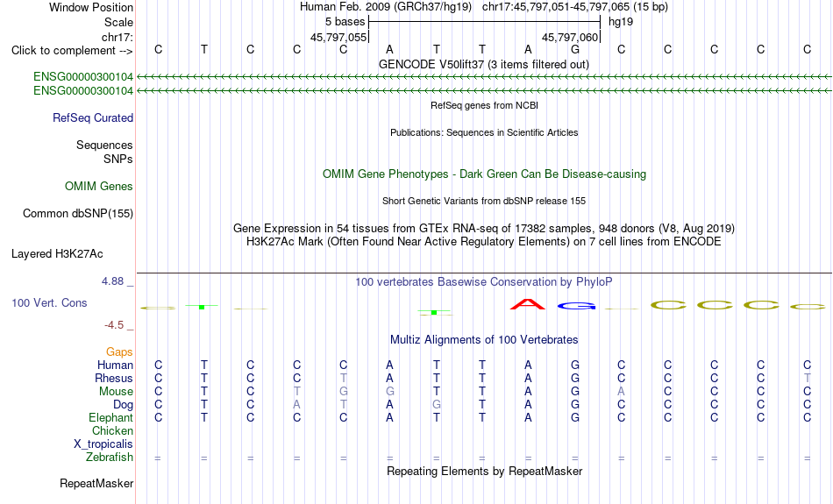Open the RefSeq Curated track label

pyautogui.click(x=92, y=118)
